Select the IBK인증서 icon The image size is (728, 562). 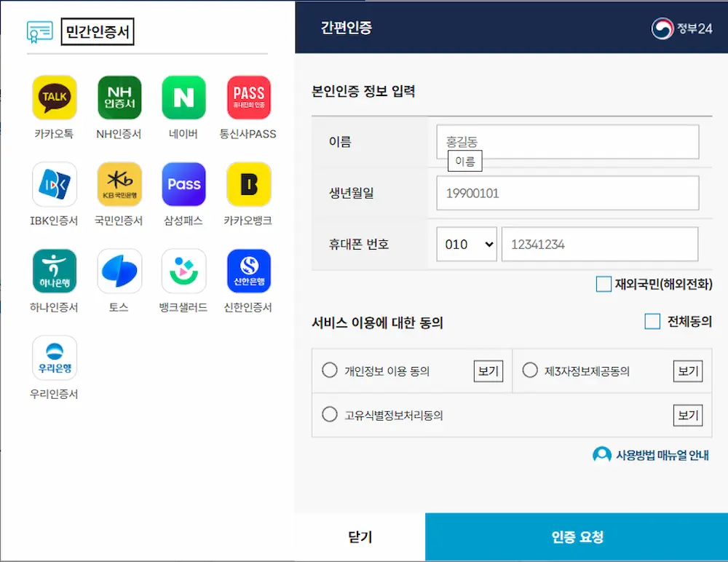(x=55, y=184)
